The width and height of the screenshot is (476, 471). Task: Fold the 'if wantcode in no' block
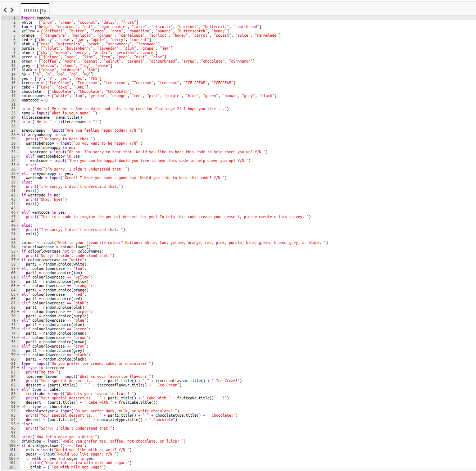18,195
